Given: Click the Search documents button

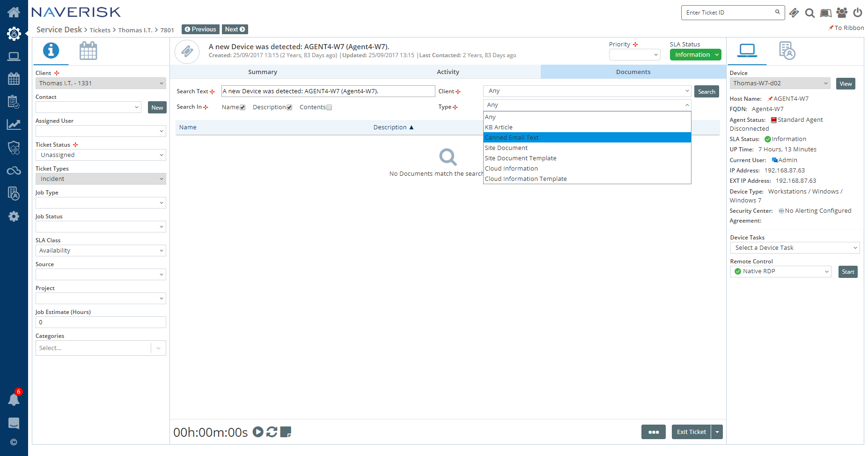Looking at the screenshot, I should coord(706,92).
